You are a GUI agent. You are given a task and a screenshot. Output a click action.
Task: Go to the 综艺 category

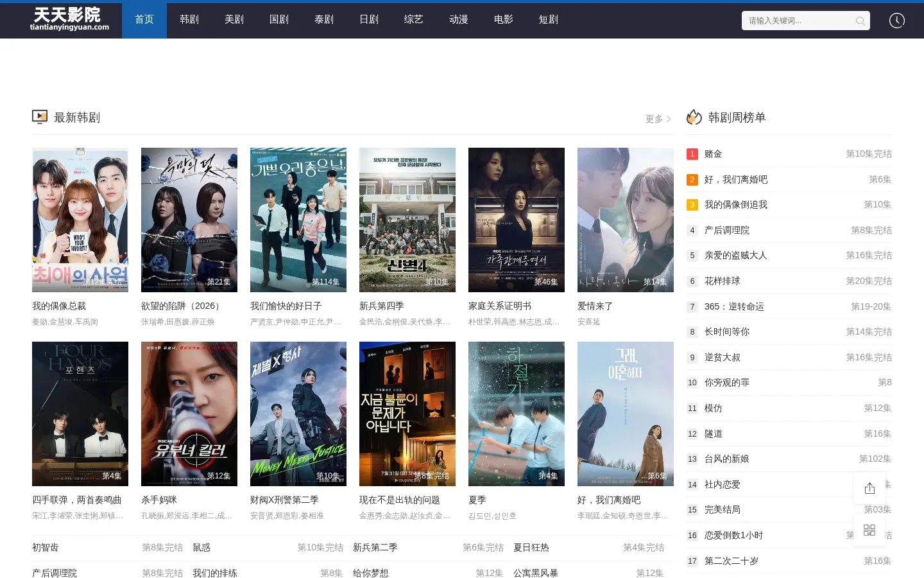click(x=414, y=20)
